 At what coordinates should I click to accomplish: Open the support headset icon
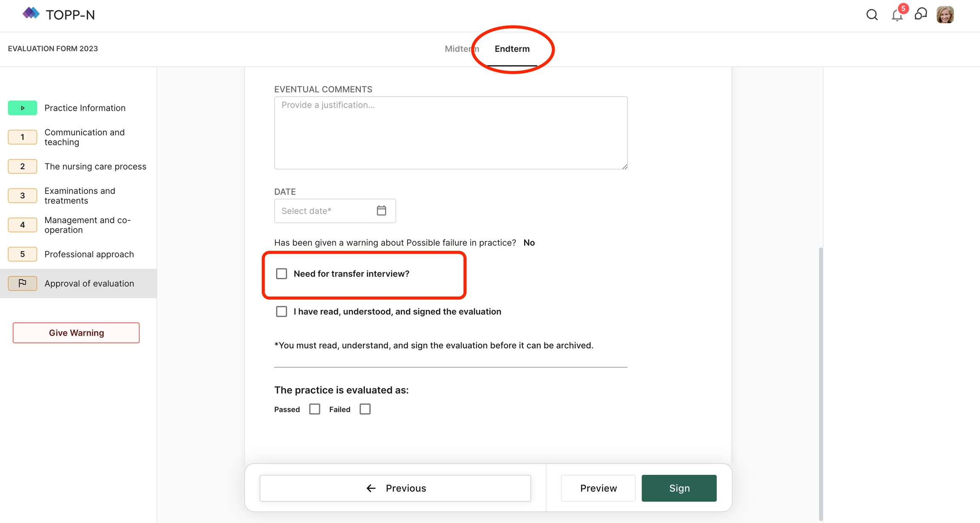[x=921, y=14]
